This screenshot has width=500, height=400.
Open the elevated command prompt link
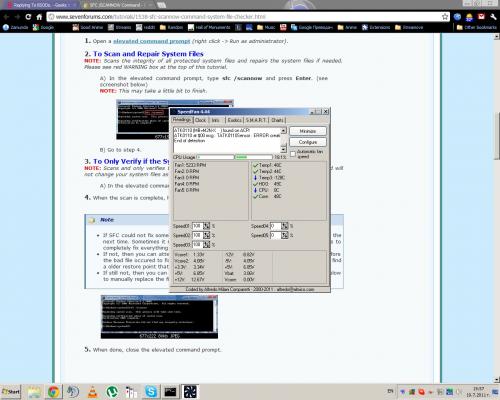coord(151,41)
